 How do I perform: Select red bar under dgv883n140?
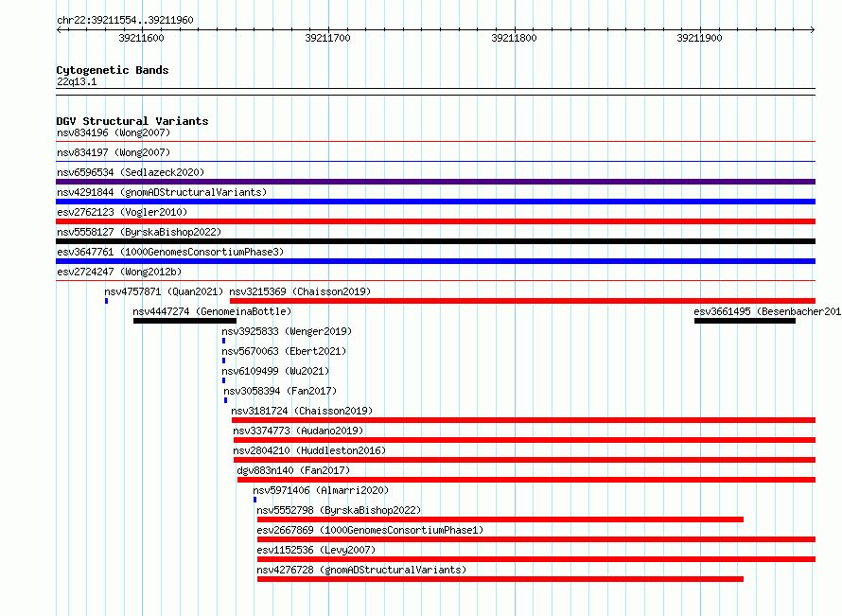[x=527, y=480]
